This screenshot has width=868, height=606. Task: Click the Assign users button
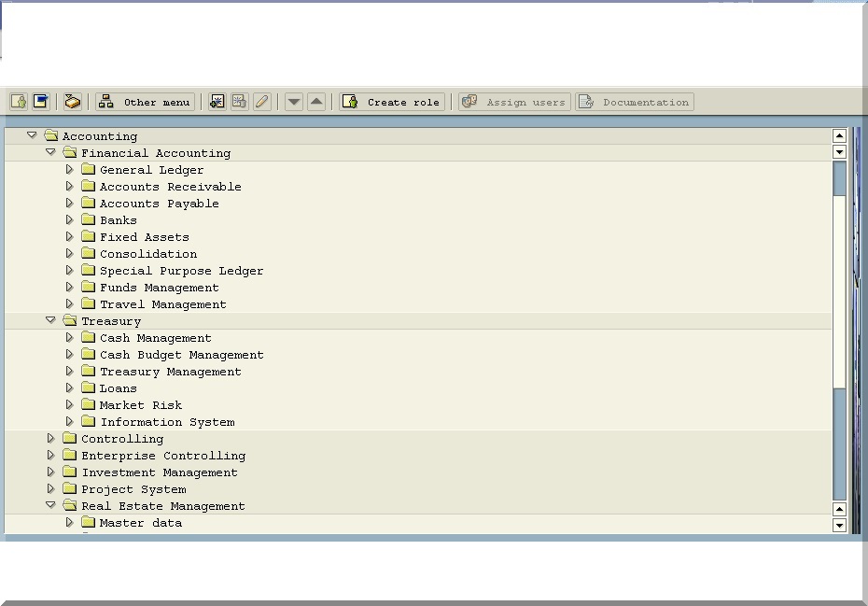click(514, 102)
